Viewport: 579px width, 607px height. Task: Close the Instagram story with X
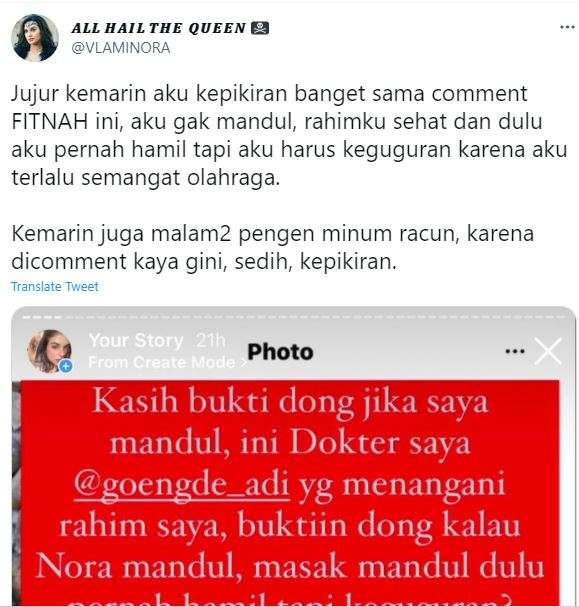548,351
